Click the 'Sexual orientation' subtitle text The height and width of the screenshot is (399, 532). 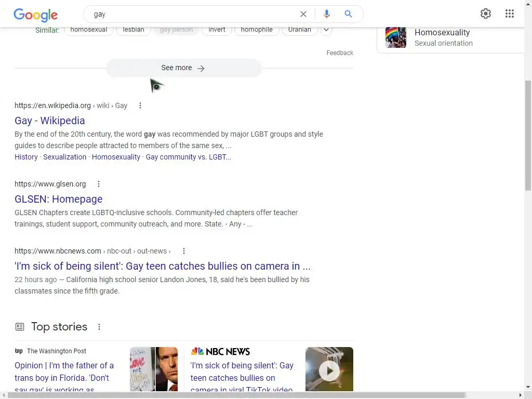click(x=444, y=43)
